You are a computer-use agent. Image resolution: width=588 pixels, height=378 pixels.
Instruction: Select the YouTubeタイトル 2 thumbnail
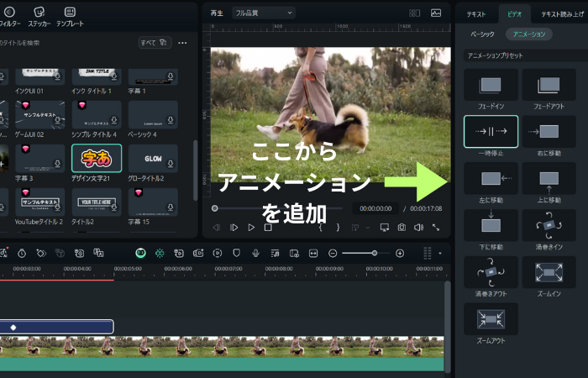coord(39,202)
